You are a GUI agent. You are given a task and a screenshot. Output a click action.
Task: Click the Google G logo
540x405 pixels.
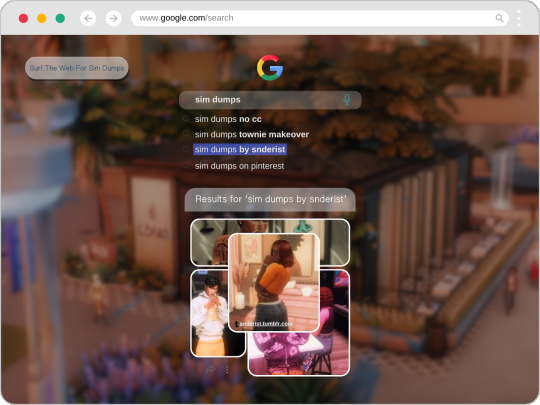pos(270,68)
